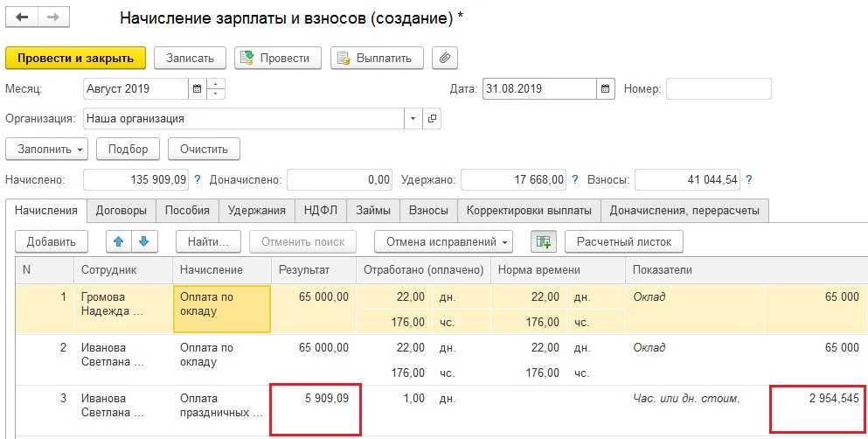Switch to the Договоры tab
This screenshot has width=868, height=439.
pos(122,211)
